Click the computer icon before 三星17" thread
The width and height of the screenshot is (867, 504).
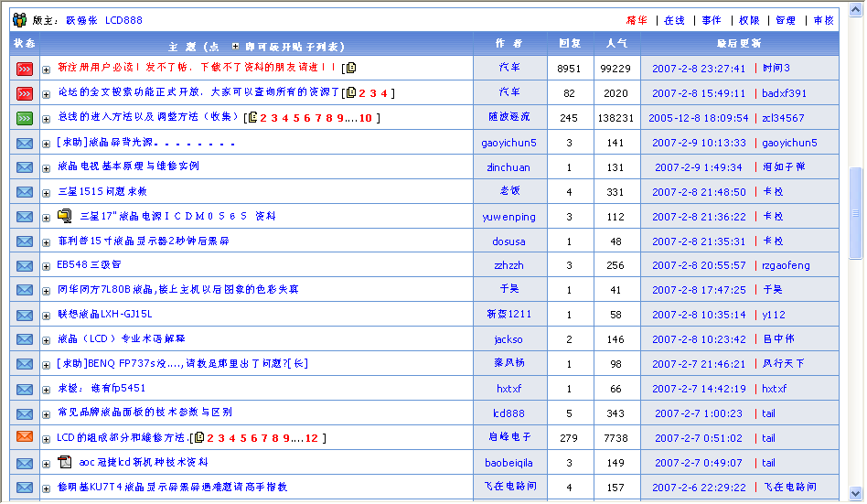65,217
